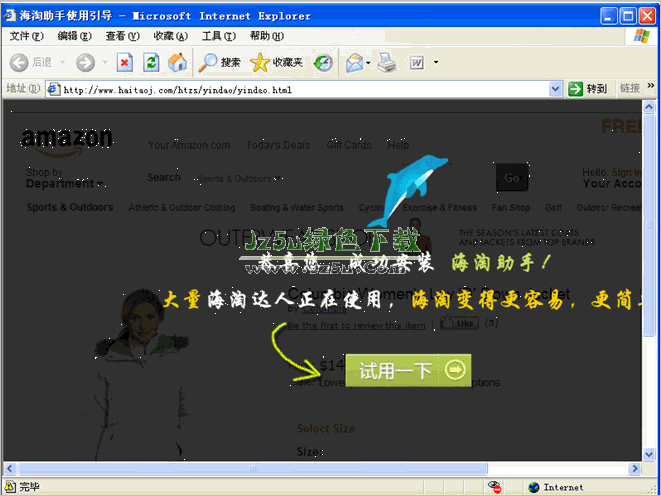661x496 pixels.
Task: Open the 查看(V) menu
Action: [122, 36]
